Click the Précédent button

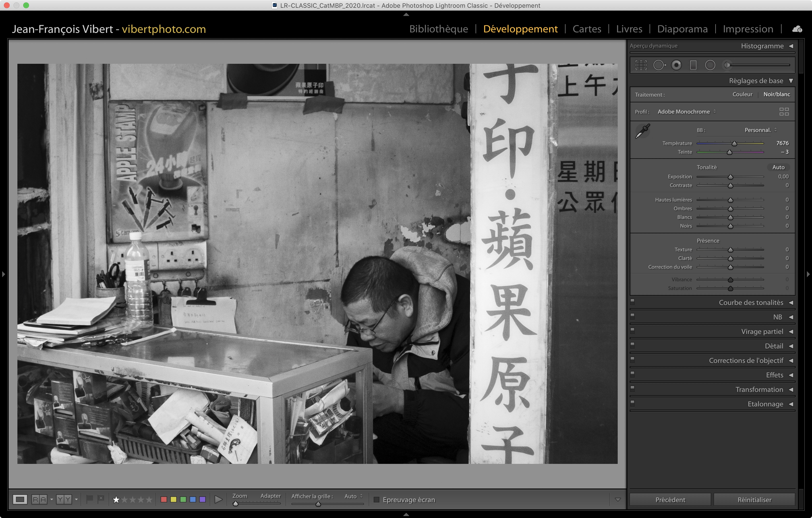tap(670, 499)
